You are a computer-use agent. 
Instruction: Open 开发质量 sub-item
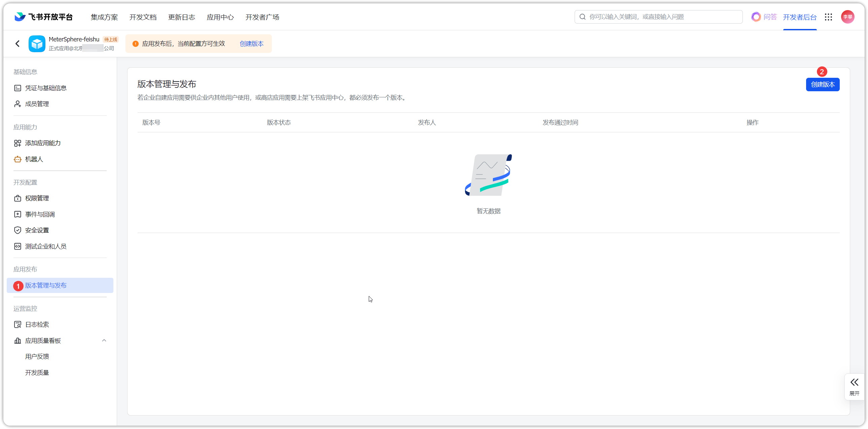(37, 373)
